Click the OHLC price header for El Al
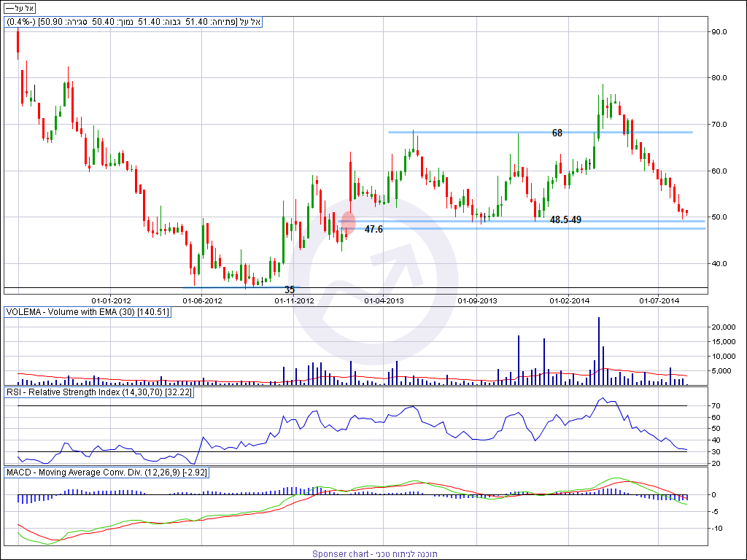The width and height of the screenshot is (747, 560). point(133,23)
